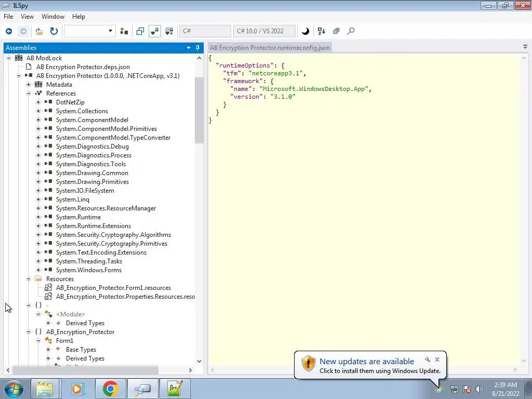
Task: Click the tree horizontal scrollbar thumb
Action: pos(85,370)
